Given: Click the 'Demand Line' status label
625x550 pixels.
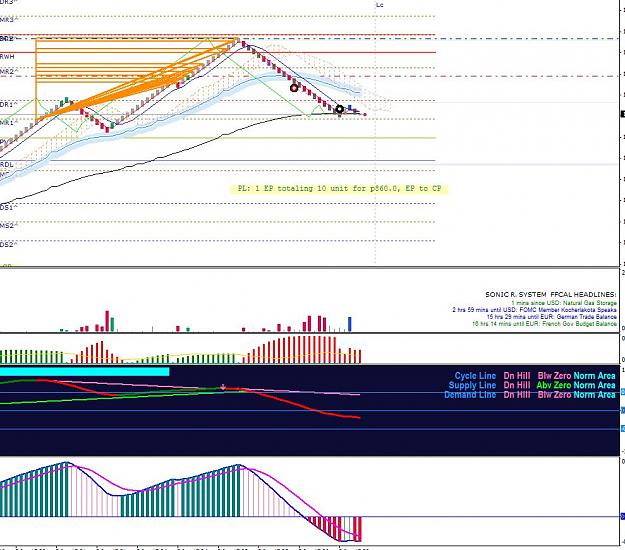Looking at the screenshot, I should point(470,395).
